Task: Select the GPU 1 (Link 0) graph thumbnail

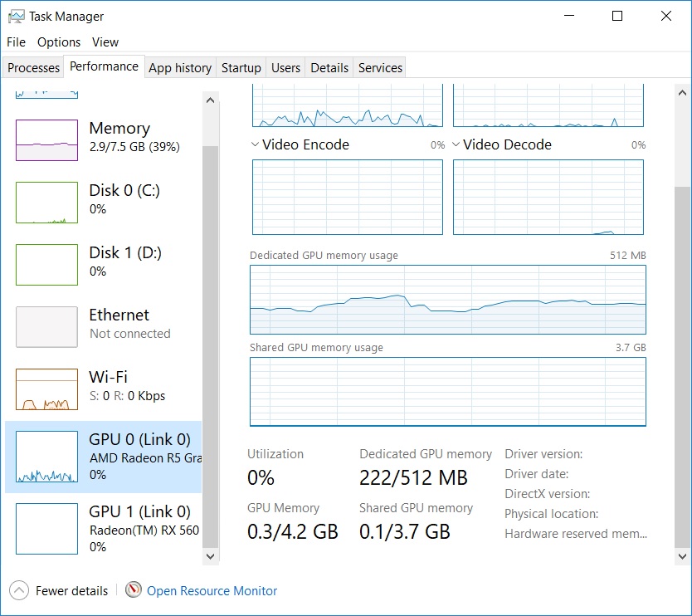Action: (x=46, y=529)
